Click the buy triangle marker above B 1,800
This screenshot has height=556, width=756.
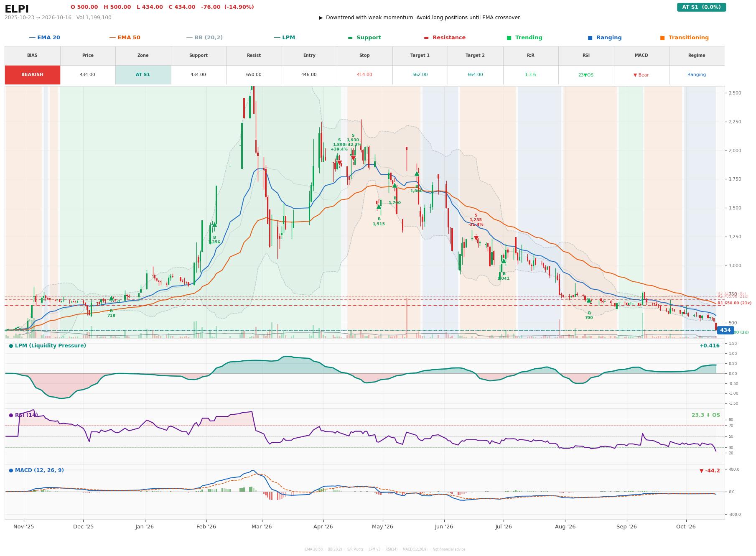pos(417,173)
